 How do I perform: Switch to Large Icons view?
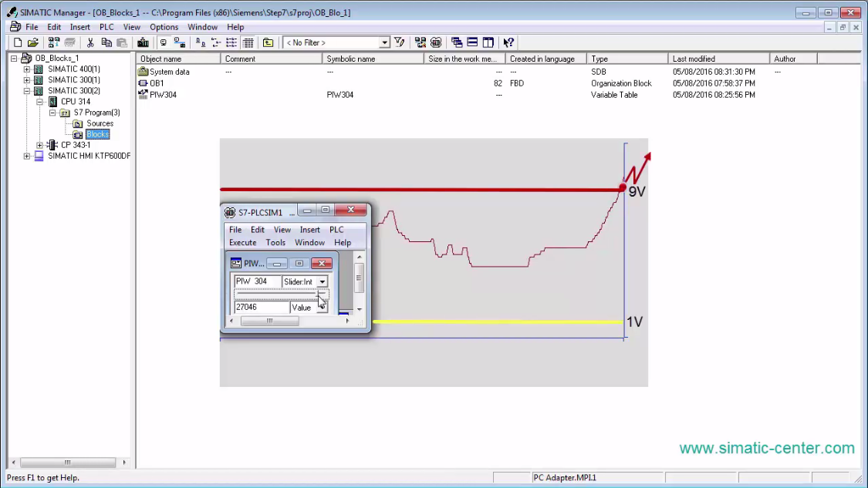201,42
